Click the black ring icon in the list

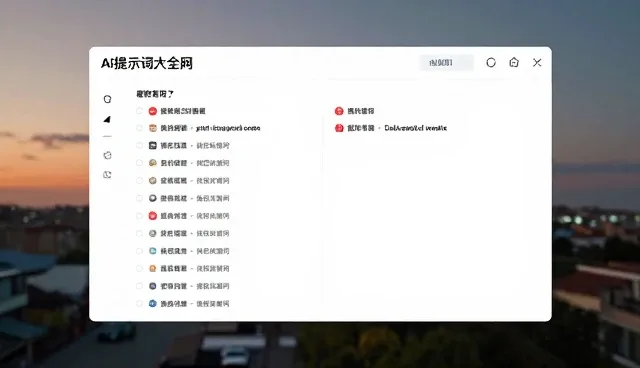coord(153,198)
